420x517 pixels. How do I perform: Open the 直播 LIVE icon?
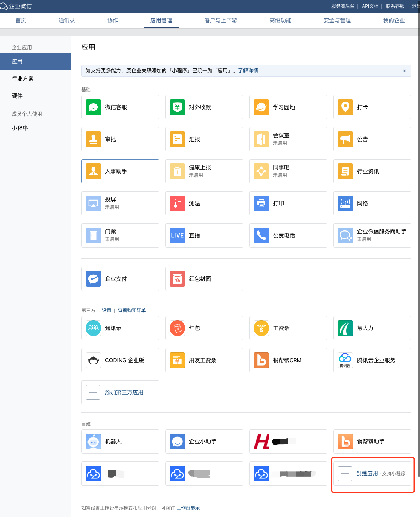coord(177,235)
